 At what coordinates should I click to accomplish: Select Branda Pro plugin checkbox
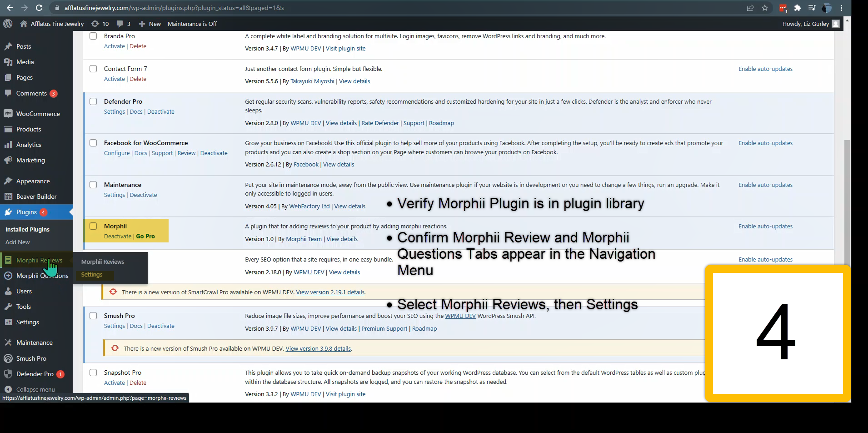[93, 36]
